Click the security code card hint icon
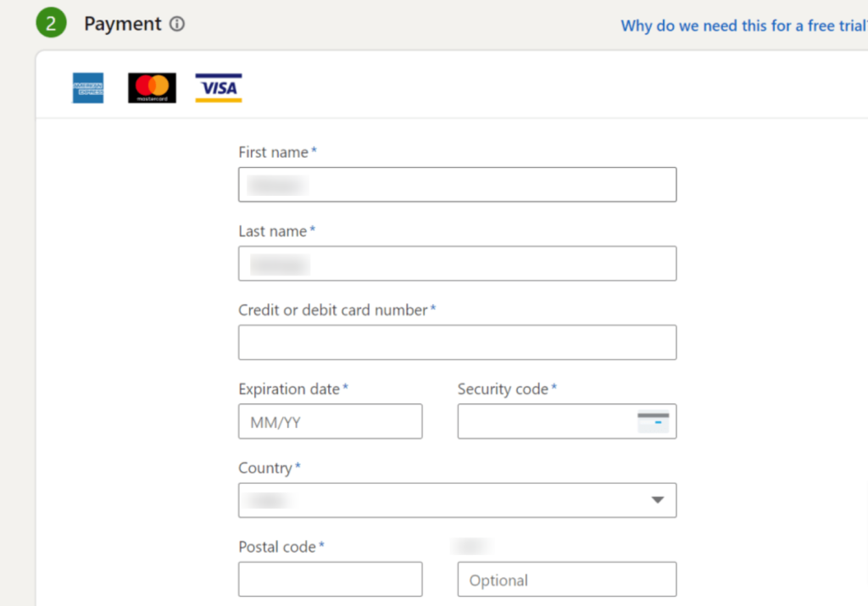Image resolution: width=868 pixels, height=606 pixels. click(654, 422)
